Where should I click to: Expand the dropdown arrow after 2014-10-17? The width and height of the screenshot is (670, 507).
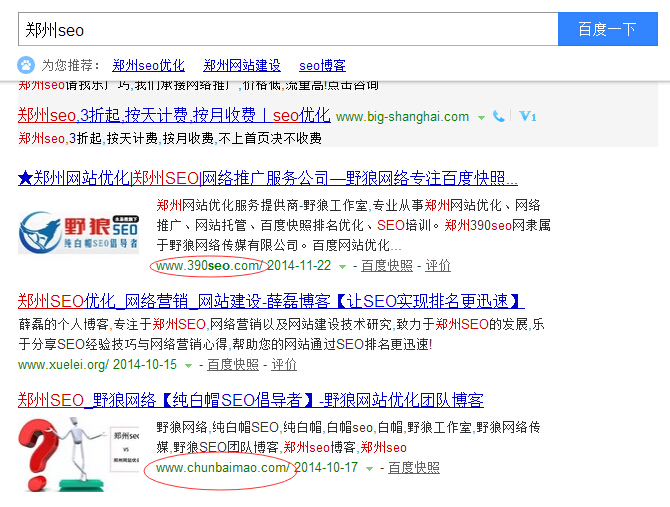click(370, 468)
